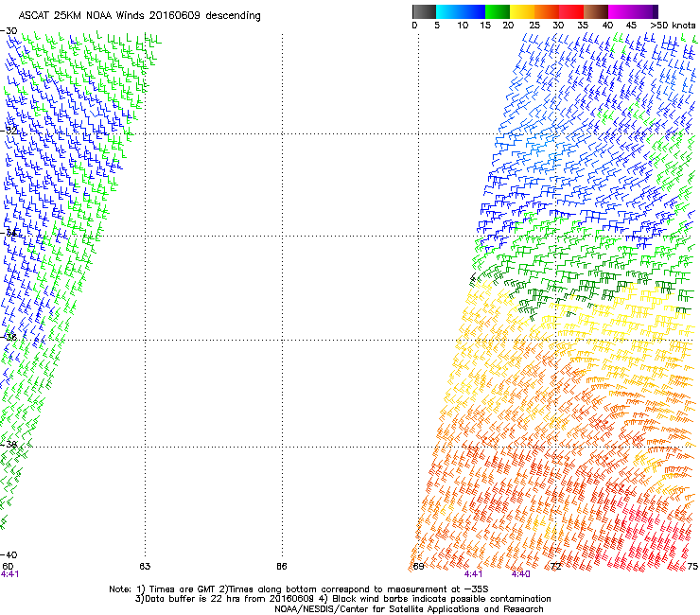This screenshot has width=700, height=615.
Task: Click the 'NOAA/NESDIS/Center for Satellite Applications and Research' credit
Action: click(x=409, y=609)
